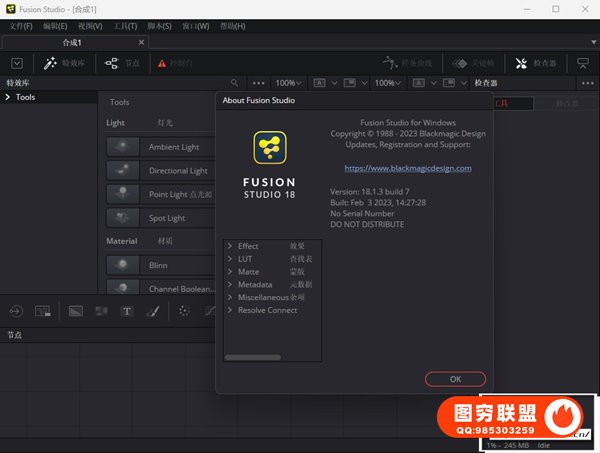Open the 文件(F) menu

click(22, 25)
